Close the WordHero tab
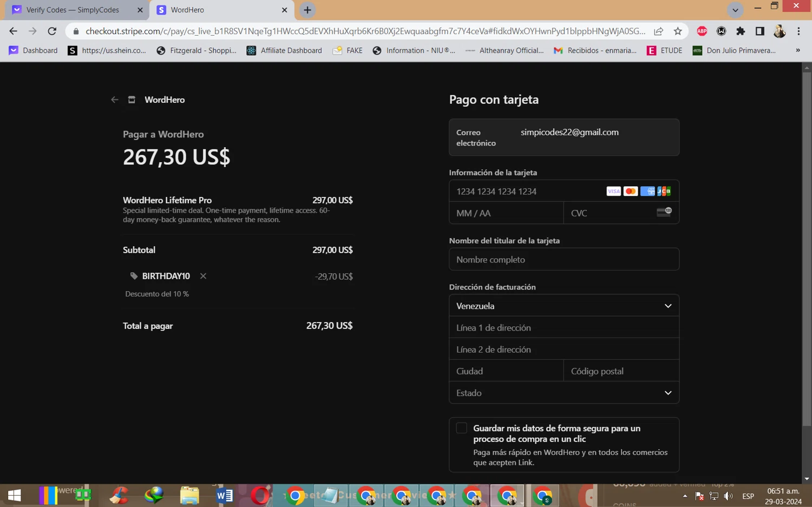Viewport: 812px width, 507px height. 284,10
